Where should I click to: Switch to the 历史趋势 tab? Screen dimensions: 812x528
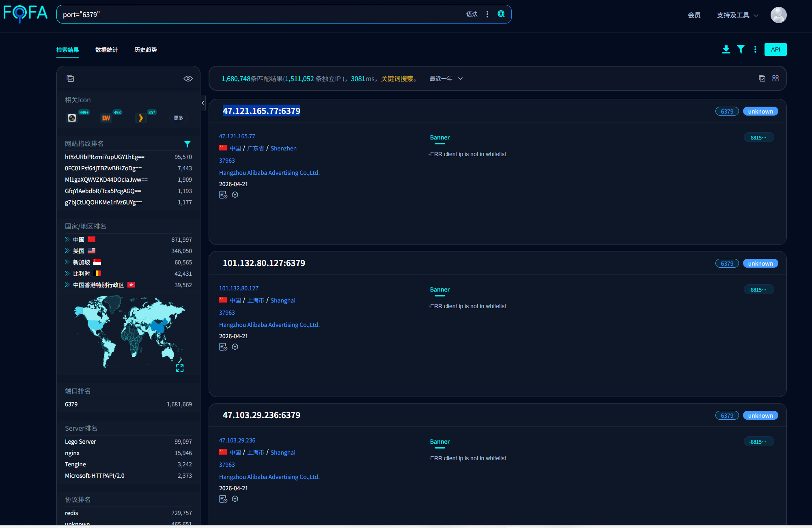(145, 50)
